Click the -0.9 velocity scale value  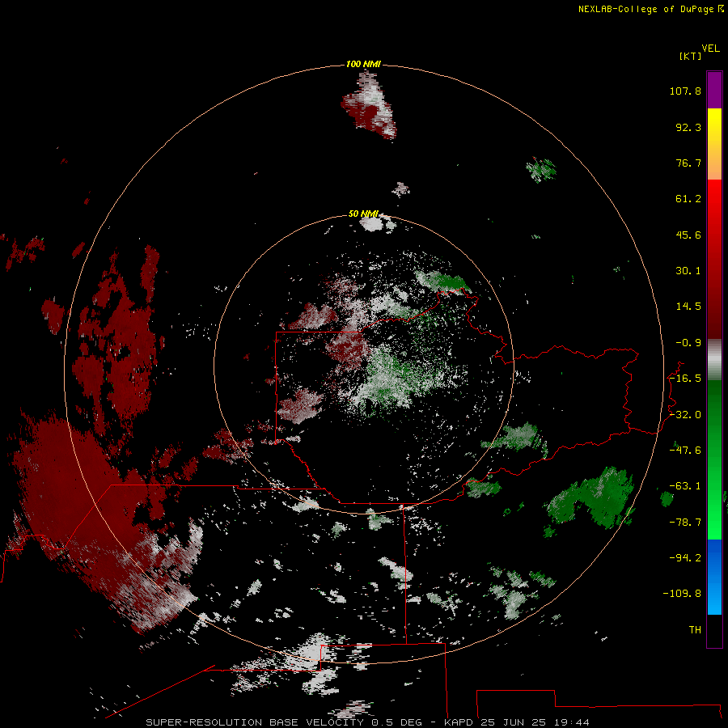pos(688,343)
